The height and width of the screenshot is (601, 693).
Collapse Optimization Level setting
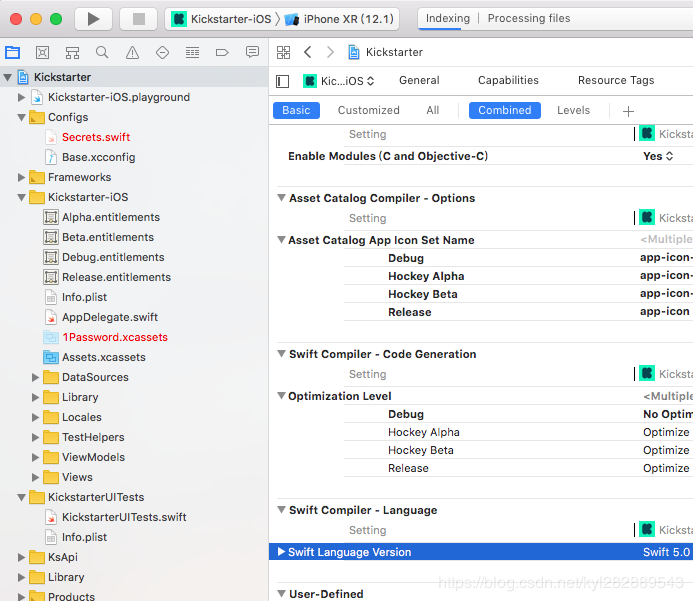click(x=281, y=396)
